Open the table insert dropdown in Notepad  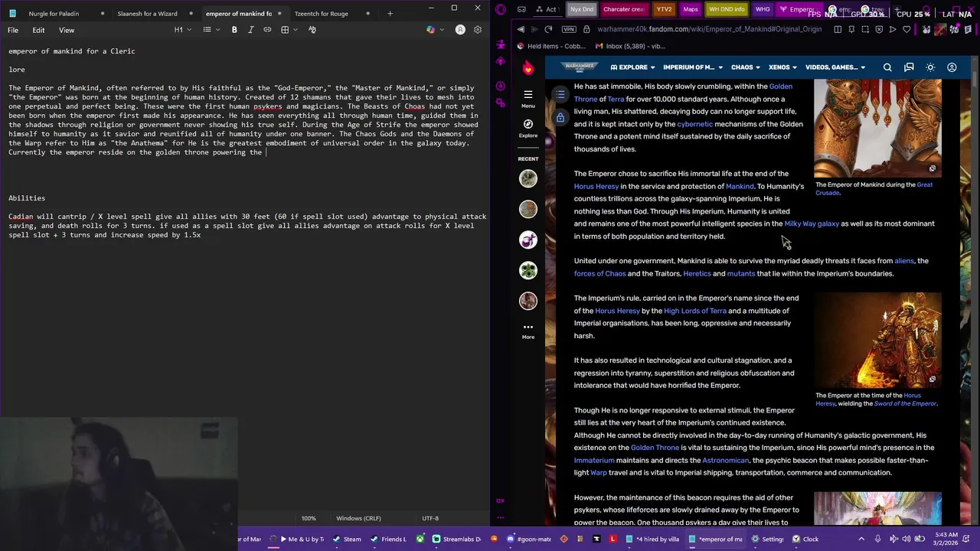(x=289, y=30)
